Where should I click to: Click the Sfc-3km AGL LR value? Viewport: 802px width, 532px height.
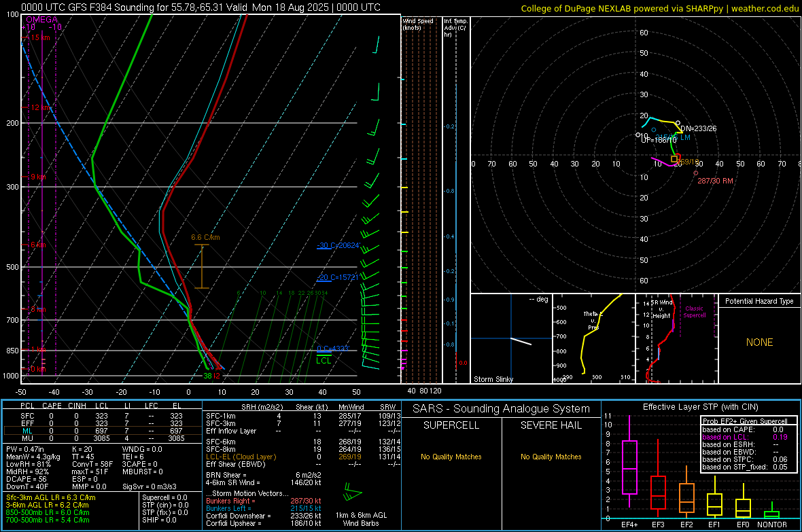[51, 497]
